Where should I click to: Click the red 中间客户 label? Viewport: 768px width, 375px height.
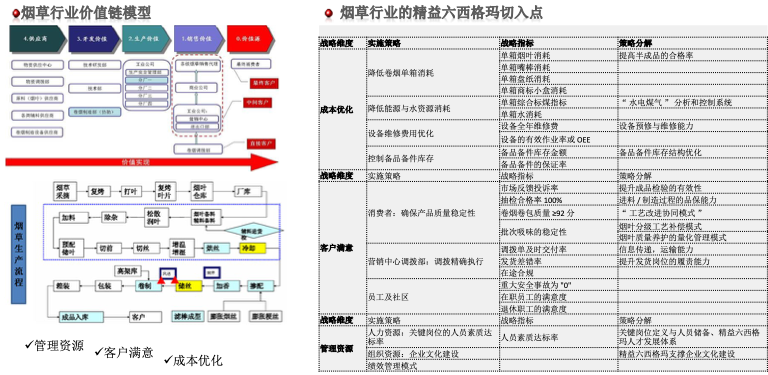point(257,103)
